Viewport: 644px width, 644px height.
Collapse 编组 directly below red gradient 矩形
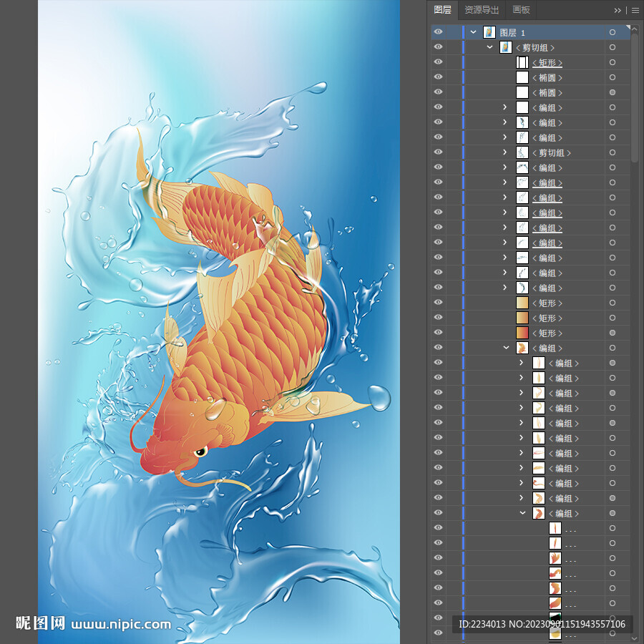click(506, 348)
